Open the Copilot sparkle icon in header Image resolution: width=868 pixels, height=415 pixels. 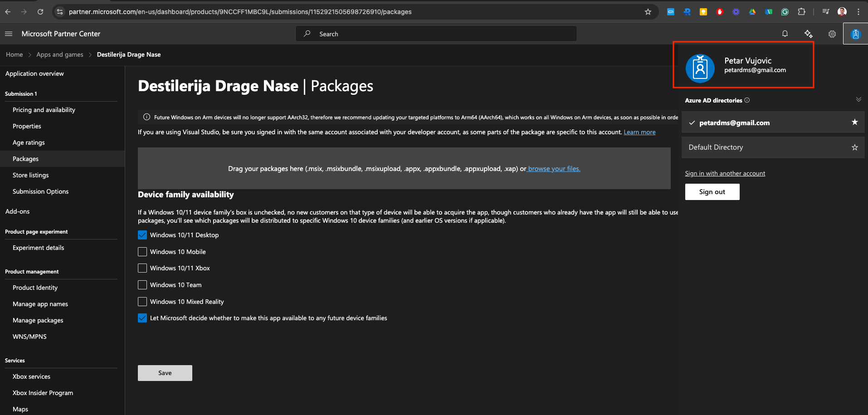click(809, 34)
